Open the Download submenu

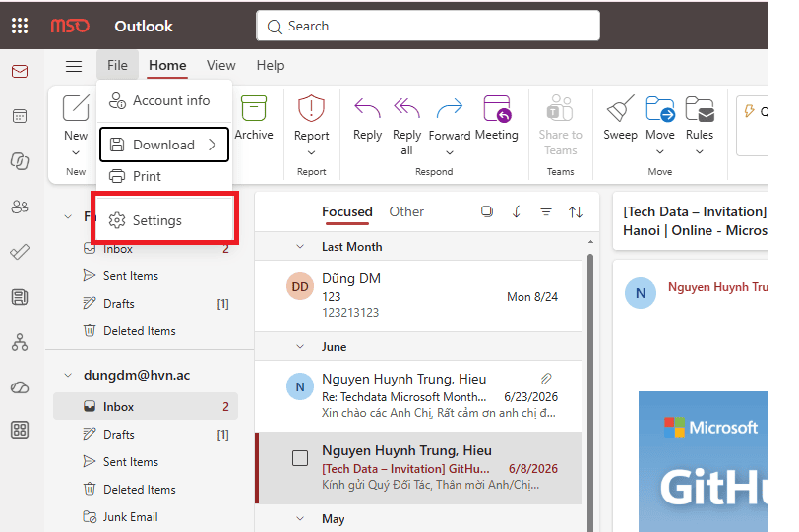click(164, 145)
